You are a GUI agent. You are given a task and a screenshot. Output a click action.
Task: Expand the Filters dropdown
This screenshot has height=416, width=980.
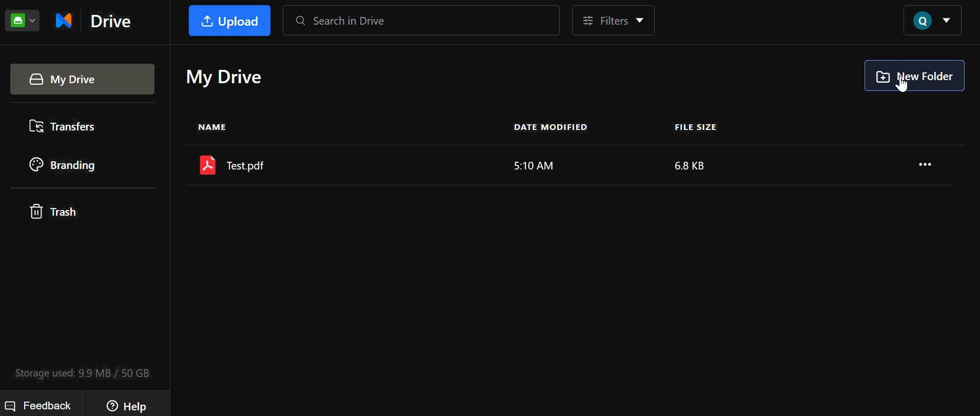point(613,21)
